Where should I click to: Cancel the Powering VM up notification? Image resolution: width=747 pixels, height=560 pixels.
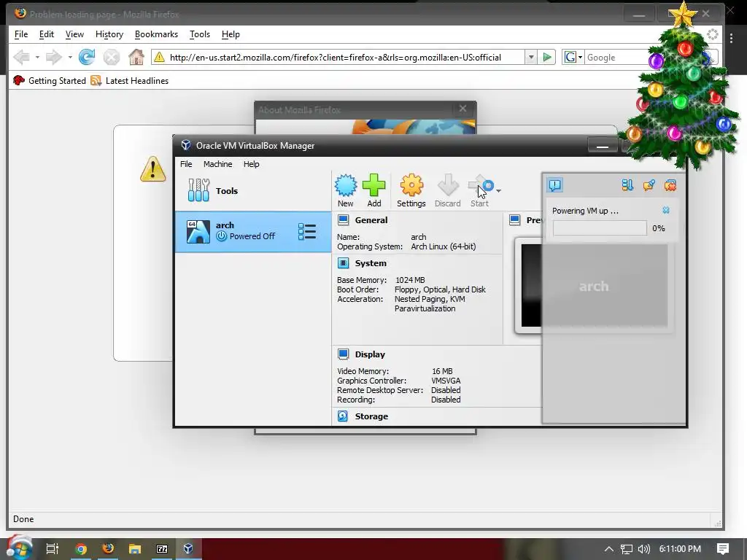pyautogui.click(x=666, y=211)
